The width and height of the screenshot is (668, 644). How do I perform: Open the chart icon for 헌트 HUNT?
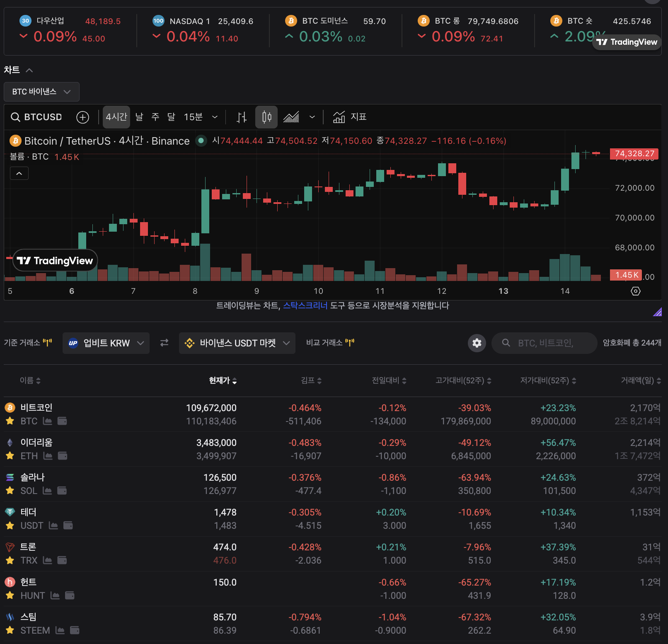point(55,596)
